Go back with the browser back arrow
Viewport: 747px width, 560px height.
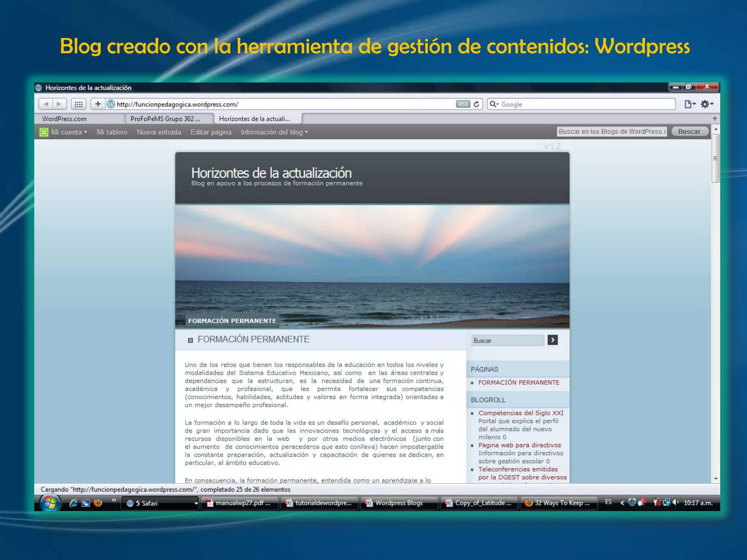pos(46,104)
